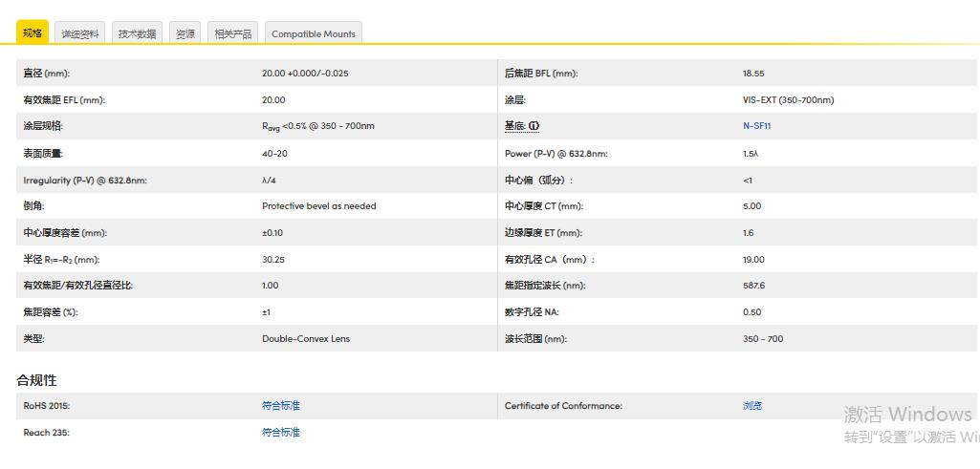
Task: Click the radius value 30.25
Action: 273,260
